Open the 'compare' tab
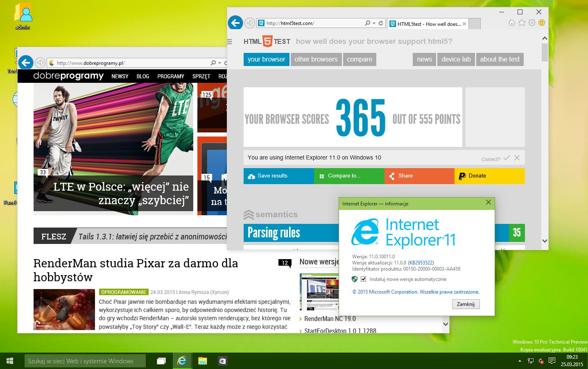Image resolution: width=588 pixels, height=369 pixels. [360, 59]
